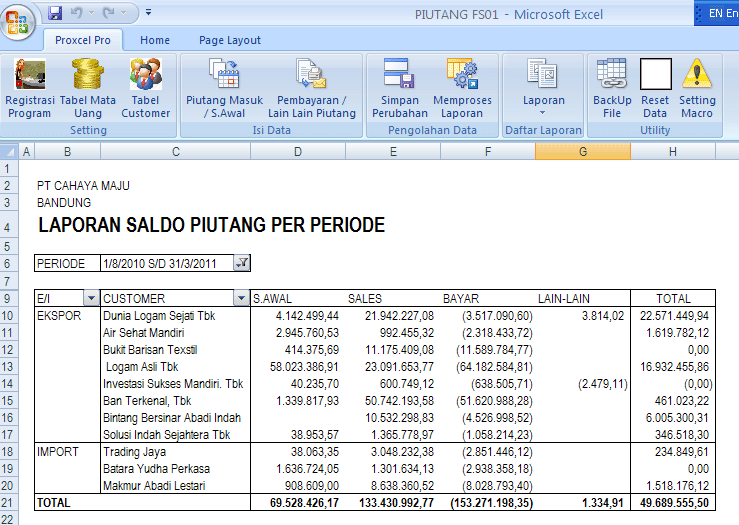The width and height of the screenshot is (739, 525).
Task: Open Customize Quick Access Toolbar dropdown
Action: click(148, 13)
